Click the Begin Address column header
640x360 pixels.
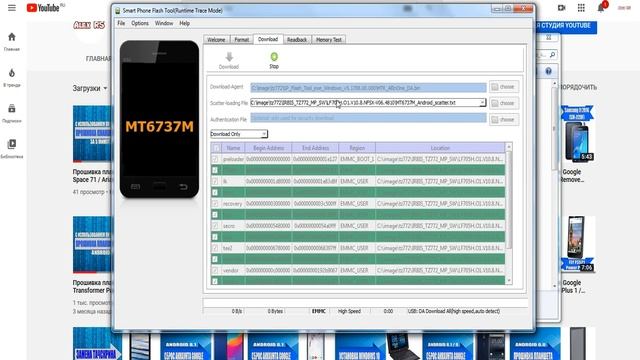(x=269, y=148)
